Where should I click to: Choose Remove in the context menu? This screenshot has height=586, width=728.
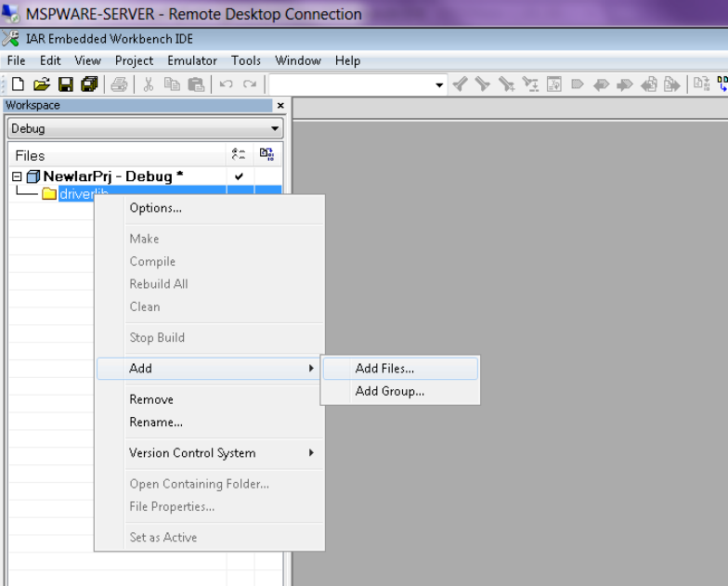(209, 399)
